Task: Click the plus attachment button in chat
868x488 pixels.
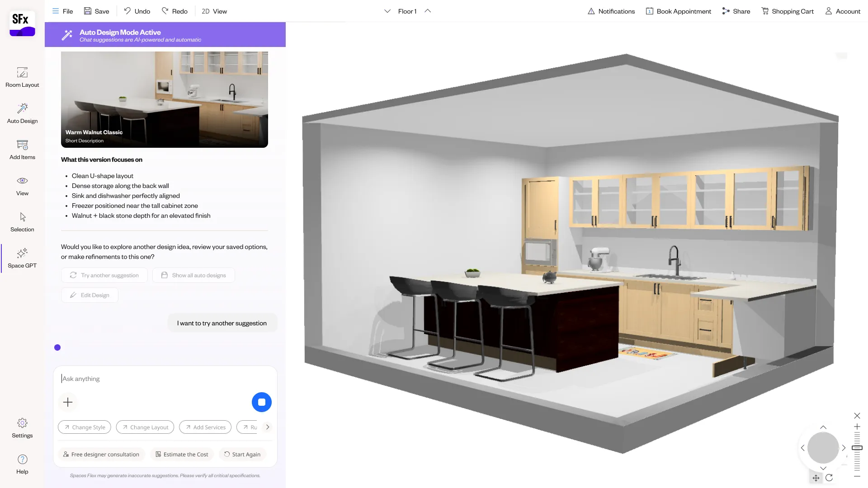Action: (68, 402)
